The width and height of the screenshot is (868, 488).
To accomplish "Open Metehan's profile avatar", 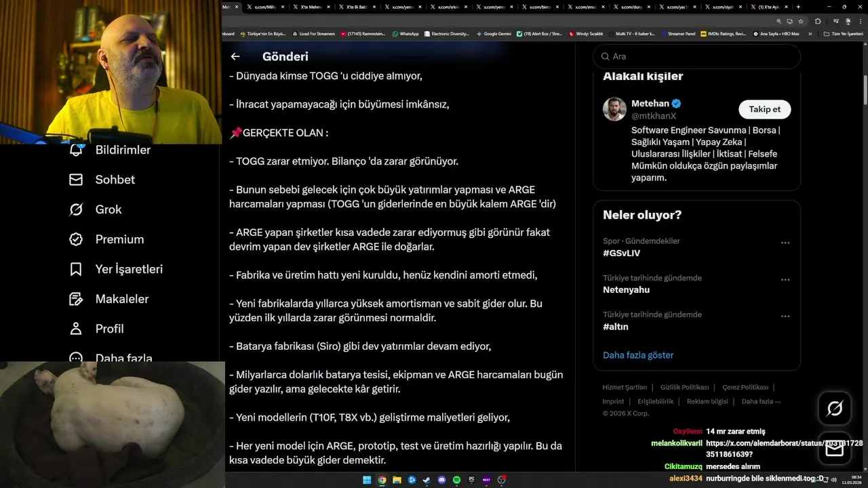I will pyautogui.click(x=614, y=109).
